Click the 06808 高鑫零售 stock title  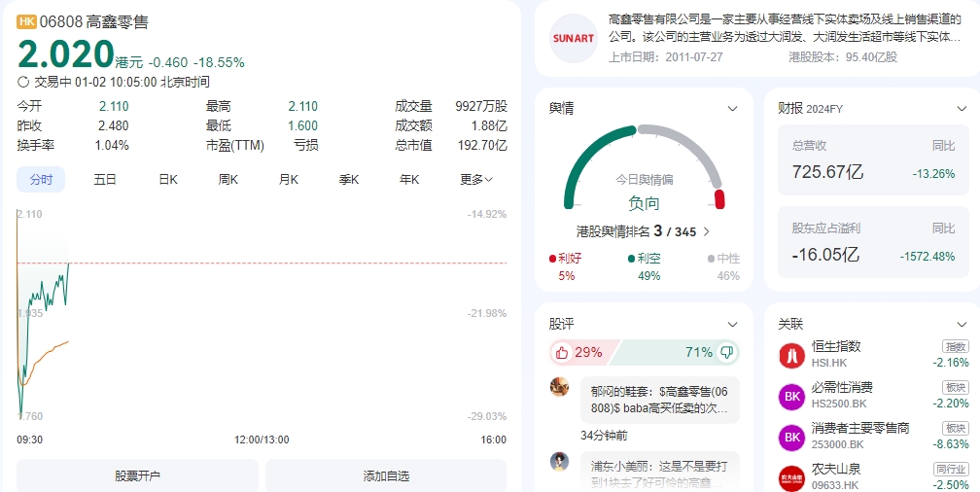[x=94, y=22]
